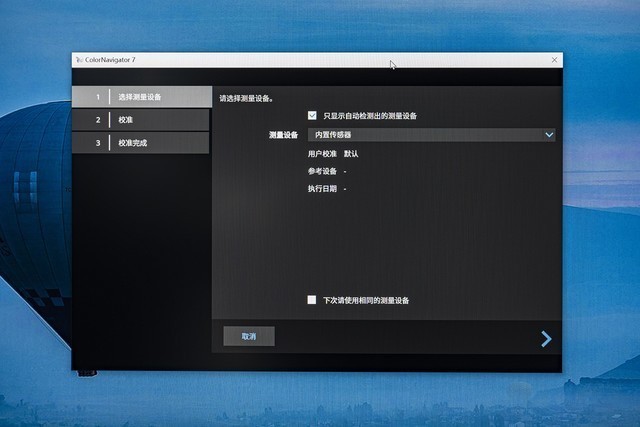Click the 执行日期 field row

[327, 188]
